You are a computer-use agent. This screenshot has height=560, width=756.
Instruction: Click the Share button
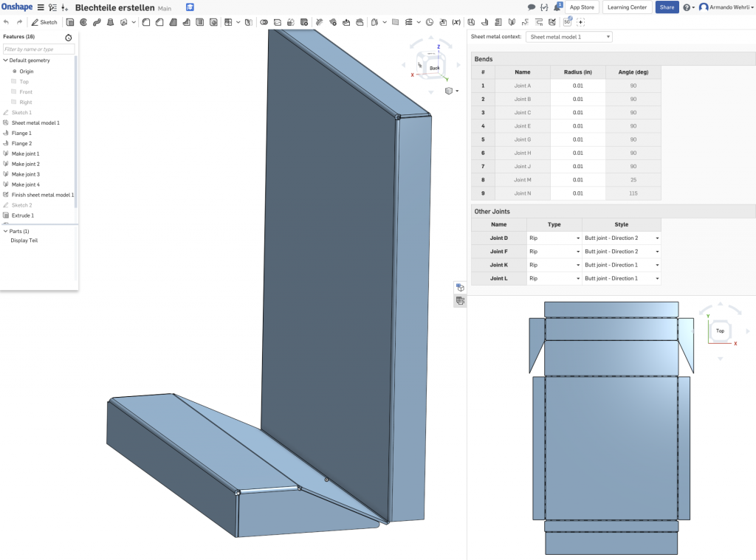pos(667,7)
